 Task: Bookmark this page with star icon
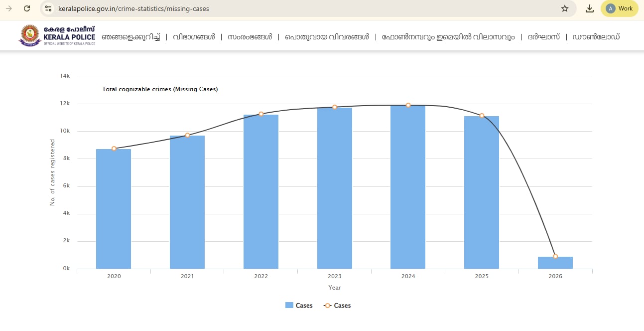[x=564, y=8]
